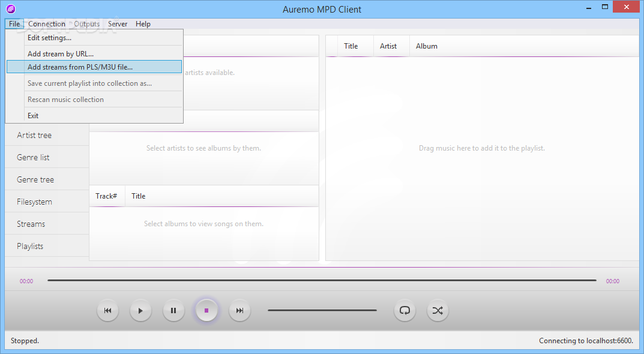
Task: Click the purple stop button
Action: coord(206,310)
